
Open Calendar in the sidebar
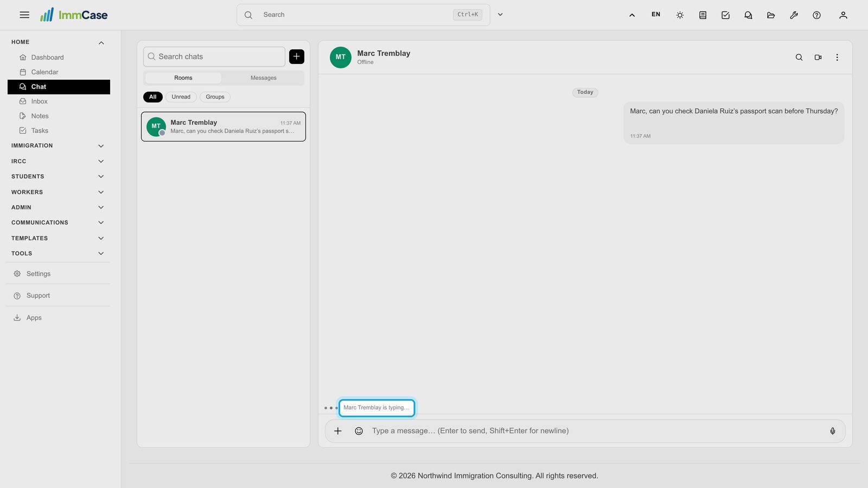click(59, 72)
